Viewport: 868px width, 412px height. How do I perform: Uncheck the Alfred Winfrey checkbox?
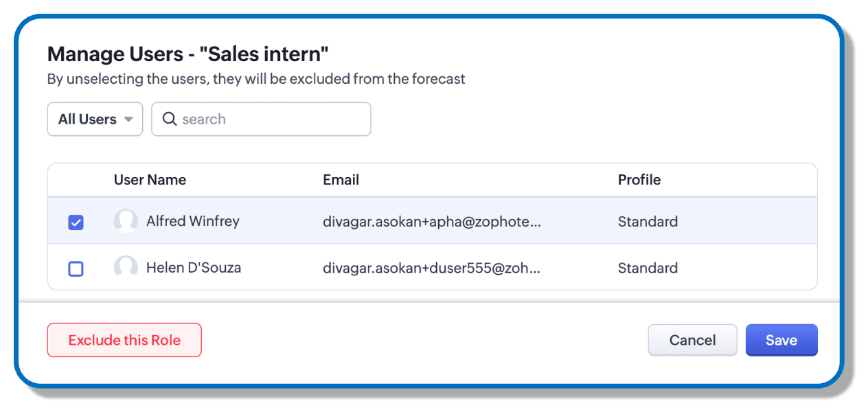(76, 222)
